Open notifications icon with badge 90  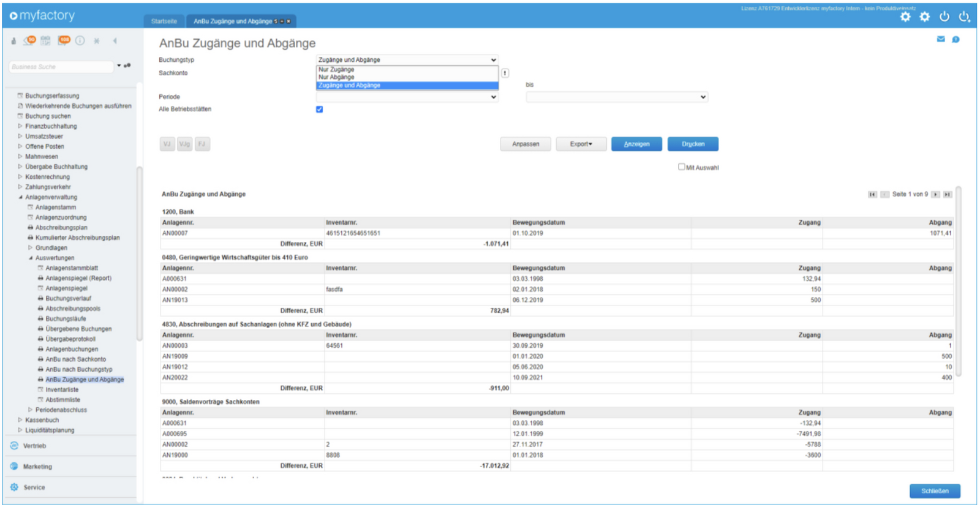(x=29, y=40)
